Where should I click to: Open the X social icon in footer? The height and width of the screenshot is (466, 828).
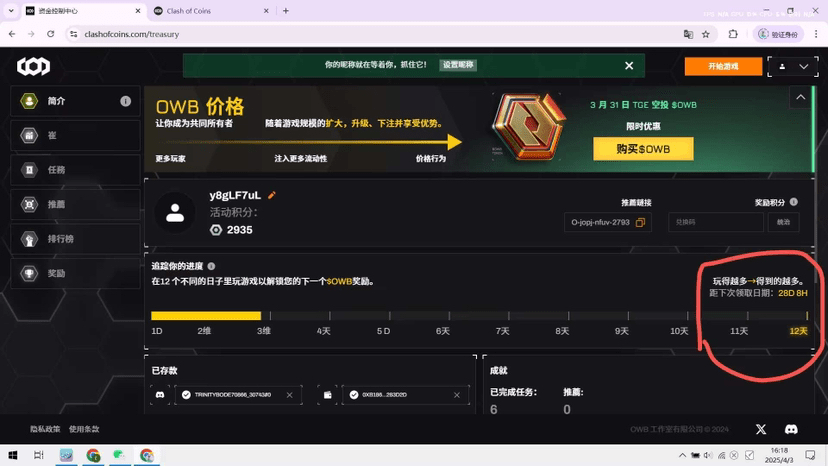760,429
